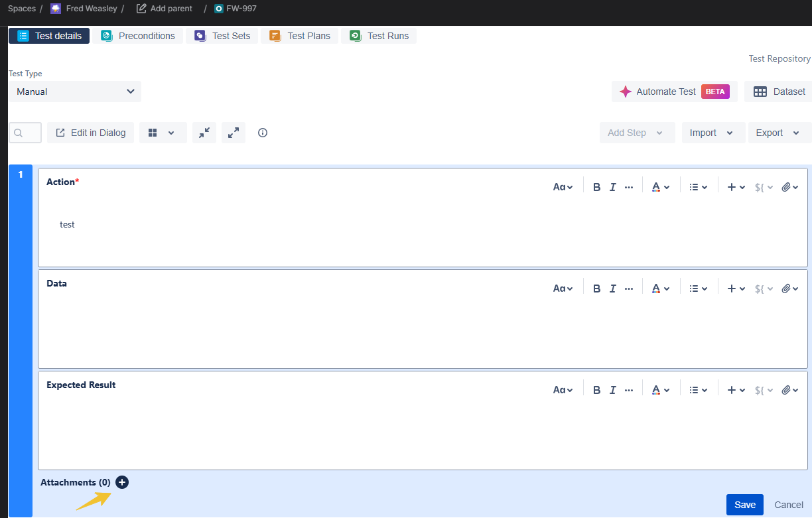
Task: Click Bold icon in Action editor
Action: pyautogui.click(x=596, y=187)
